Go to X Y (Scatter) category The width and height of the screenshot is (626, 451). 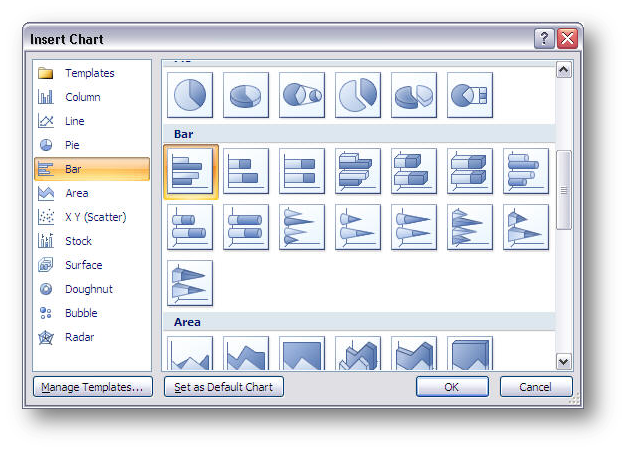(95, 217)
